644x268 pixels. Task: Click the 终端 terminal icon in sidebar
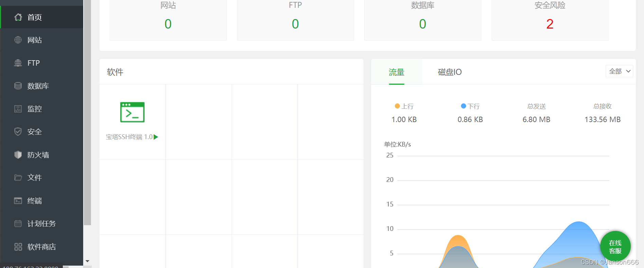(x=18, y=201)
